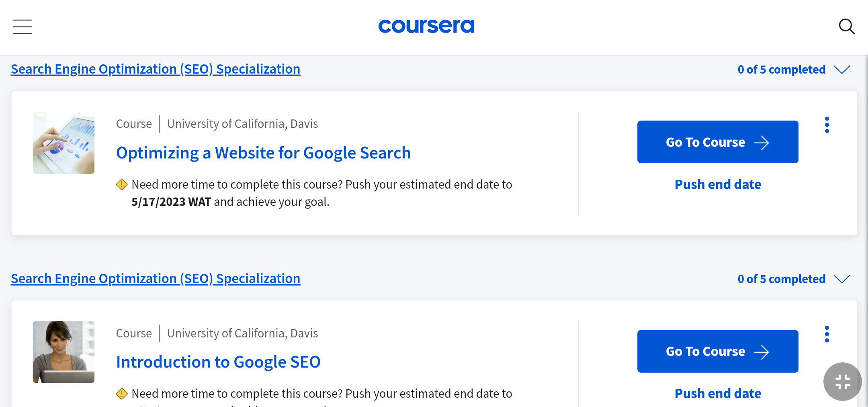Viewport: 868px width, 407px height.
Task: Click the warning icon next to the end date notice
Action: pos(122,184)
